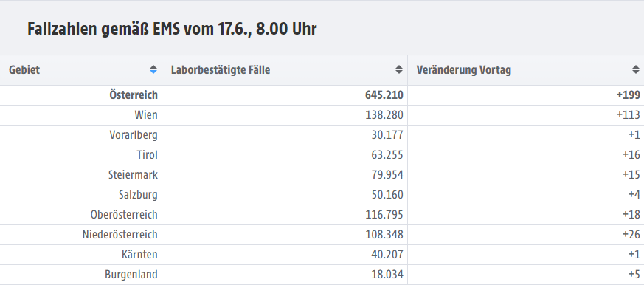Click the Fallzahlen gemäß EMS heading
Image resolution: width=644 pixels, height=285 pixels.
tap(172, 30)
